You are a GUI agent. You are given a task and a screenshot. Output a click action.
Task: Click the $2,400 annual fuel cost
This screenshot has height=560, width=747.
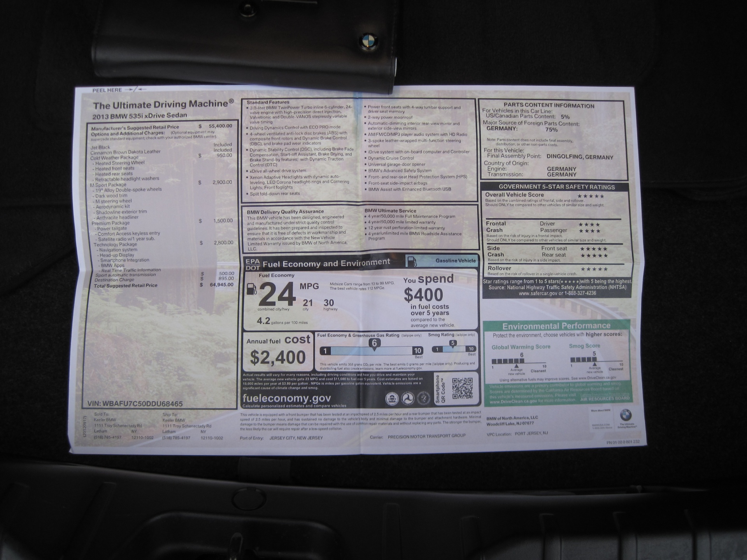click(278, 357)
